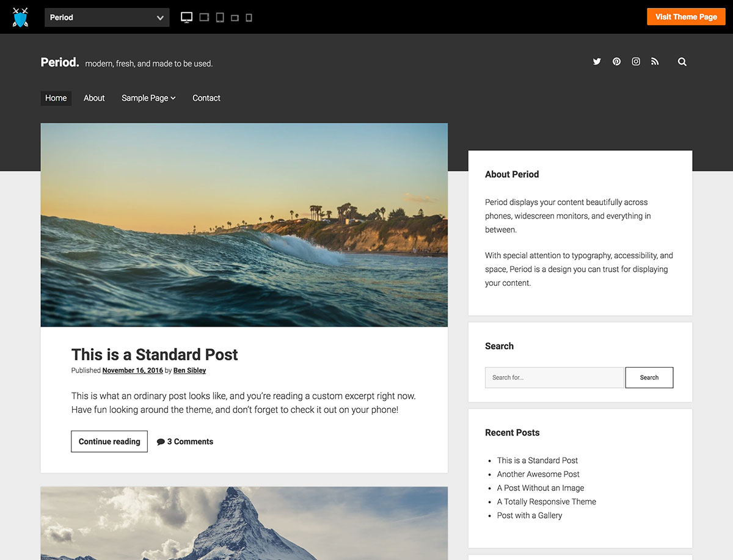The height and width of the screenshot is (560, 733).
Task: Open 'Post with a Gallery' link
Action: pos(530,515)
